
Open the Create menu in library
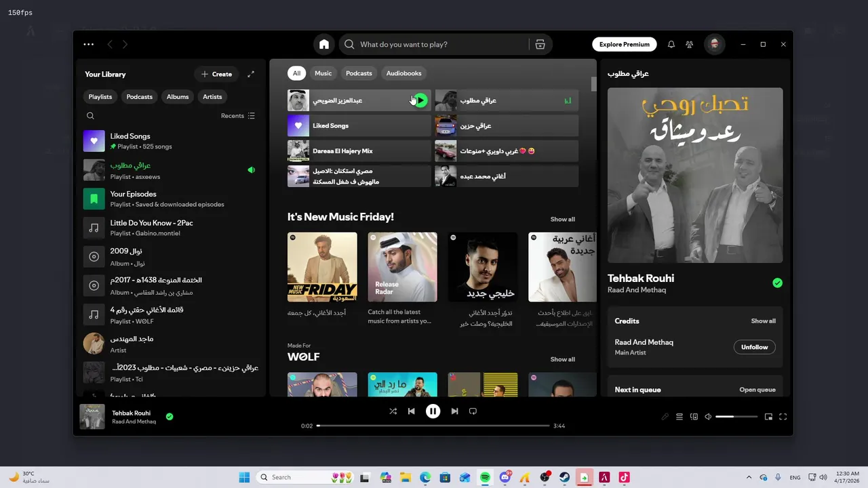pos(216,74)
